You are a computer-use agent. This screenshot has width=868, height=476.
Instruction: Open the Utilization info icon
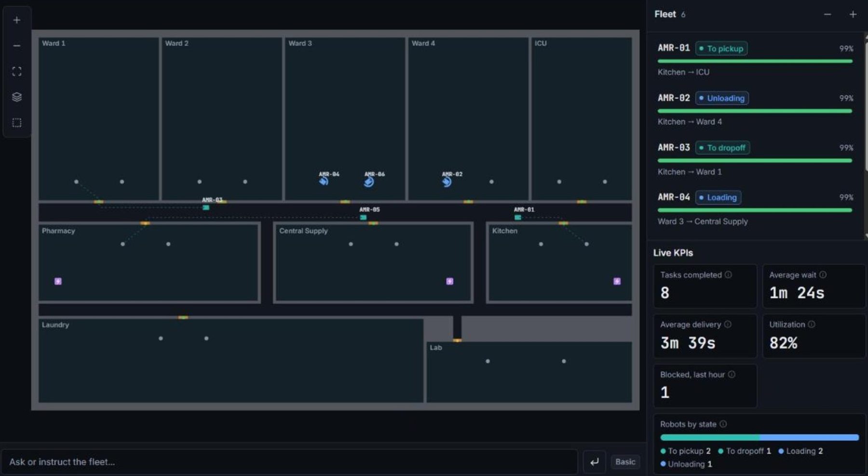(812, 324)
